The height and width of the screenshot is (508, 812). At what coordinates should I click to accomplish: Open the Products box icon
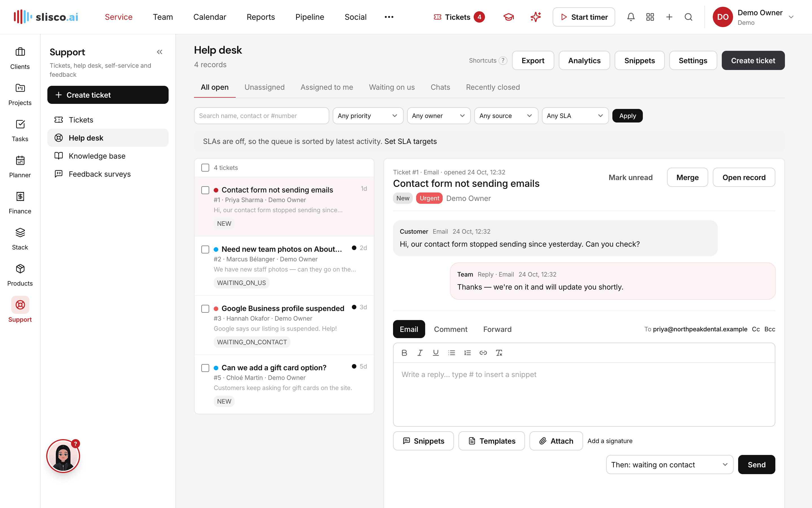(x=20, y=275)
